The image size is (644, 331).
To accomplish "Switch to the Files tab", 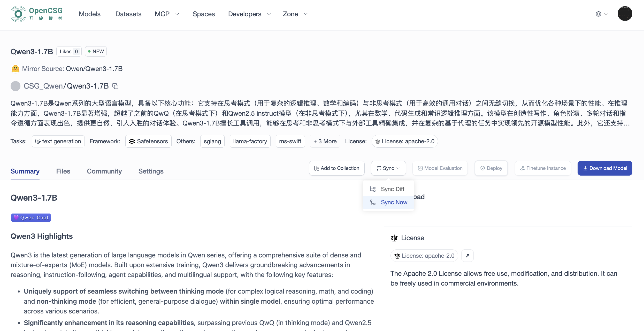I will [x=63, y=171].
